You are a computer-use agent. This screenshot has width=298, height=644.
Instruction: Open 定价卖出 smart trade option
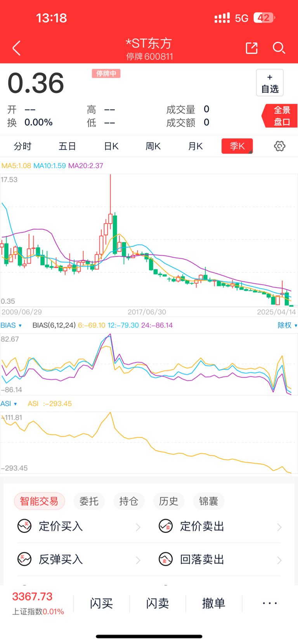coord(220,526)
